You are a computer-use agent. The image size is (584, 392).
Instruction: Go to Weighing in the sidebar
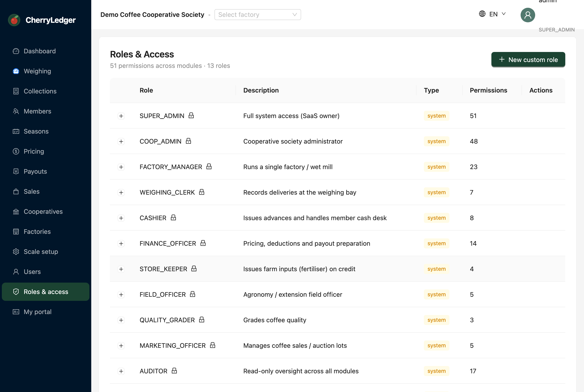[46, 71]
